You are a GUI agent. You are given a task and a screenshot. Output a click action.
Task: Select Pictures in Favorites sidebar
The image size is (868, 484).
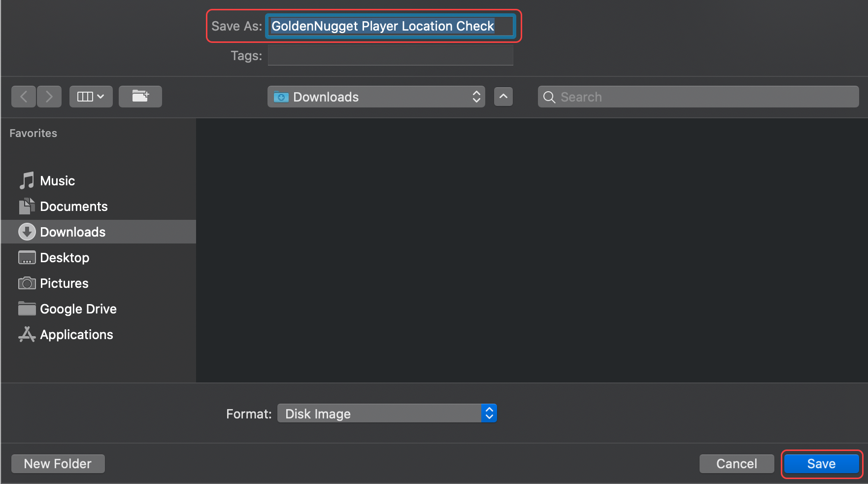click(x=99, y=283)
